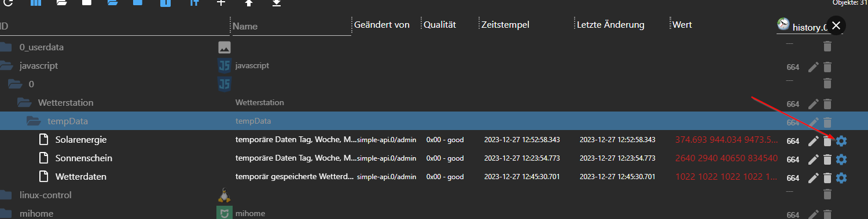Click the upload objects arrow icon
The image size is (868, 219).
249,3
